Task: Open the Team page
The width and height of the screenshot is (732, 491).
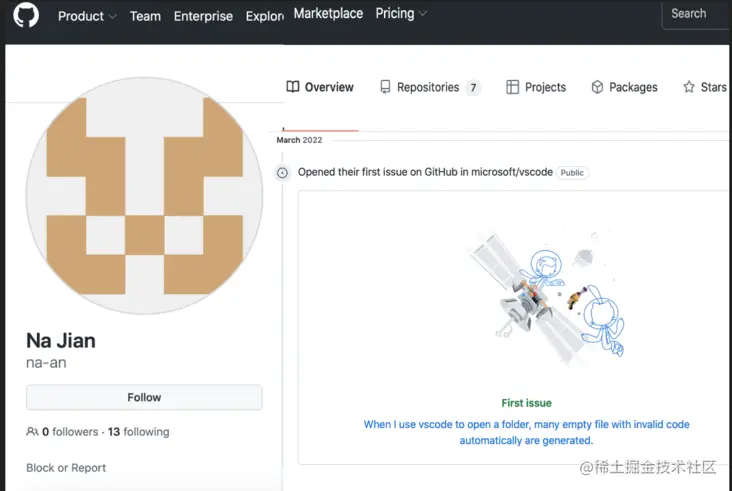Action: tap(145, 16)
